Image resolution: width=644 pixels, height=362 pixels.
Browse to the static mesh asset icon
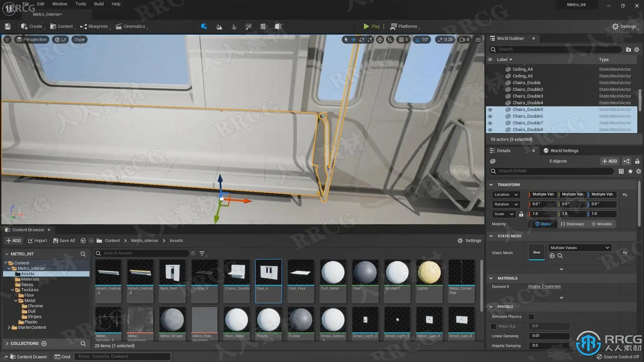[560, 256]
